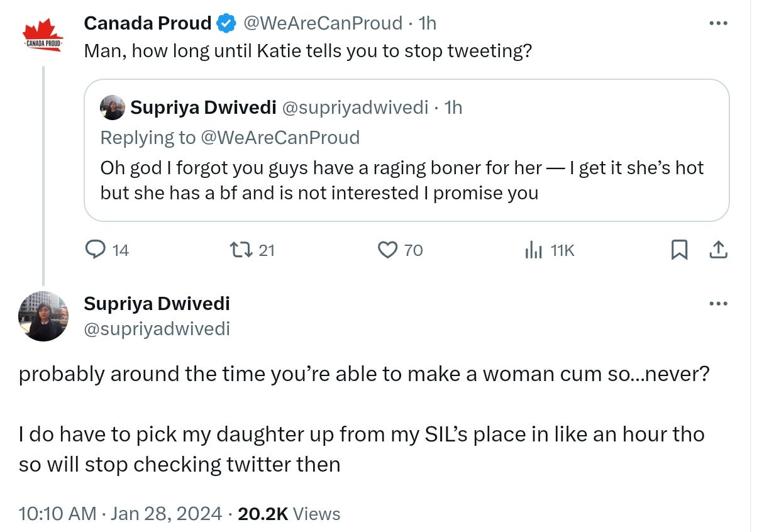Click the 20.2K Views count

point(289,514)
